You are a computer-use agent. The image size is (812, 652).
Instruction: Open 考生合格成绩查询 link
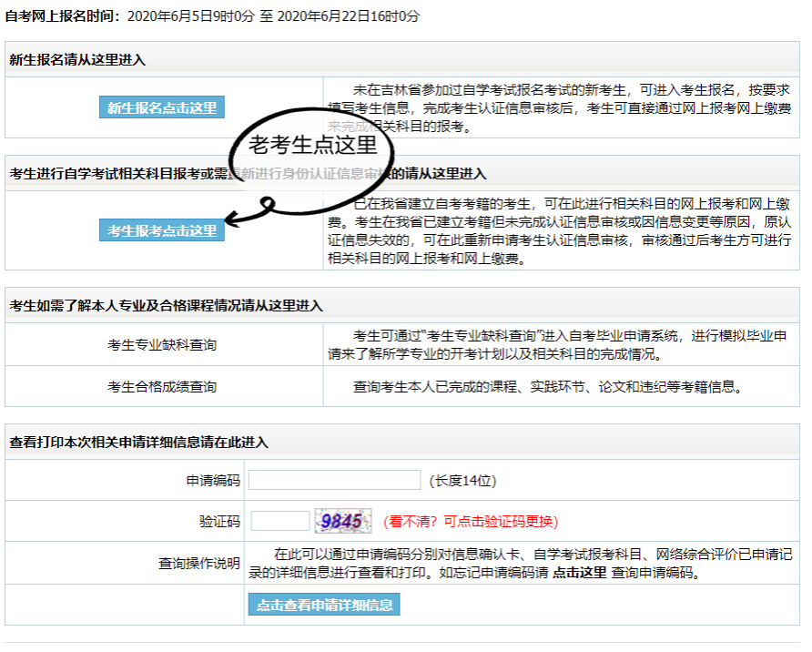[x=162, y=386]
